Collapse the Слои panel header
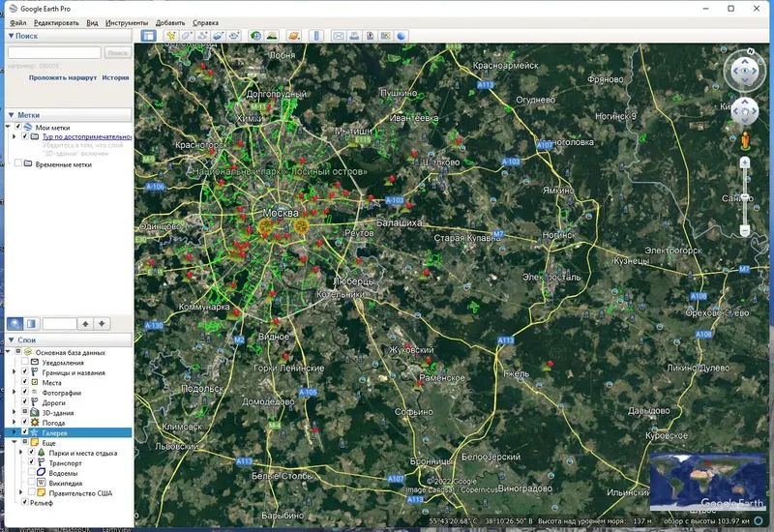Screen dimensions: 774x532 (12, 340)
